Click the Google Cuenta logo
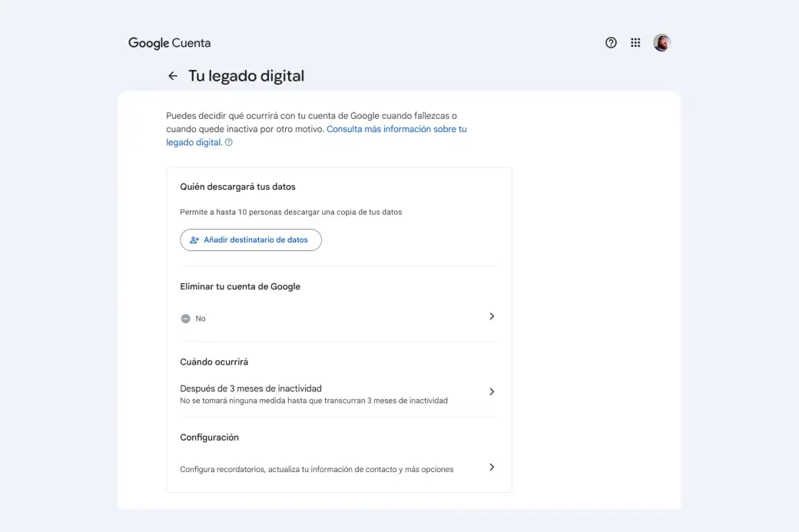This screenshot has width=799, height=532. coord(169,43)
